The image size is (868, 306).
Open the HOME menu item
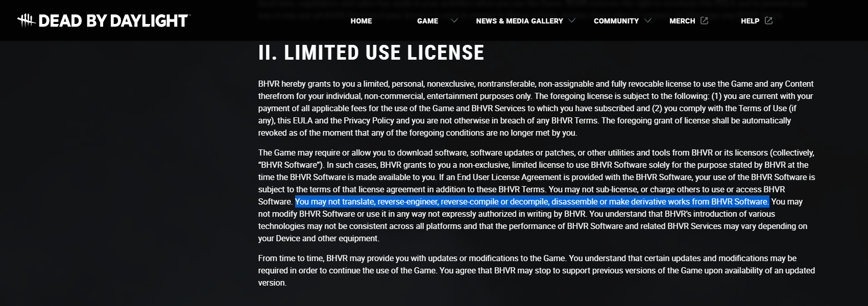[x=361, y=21]
